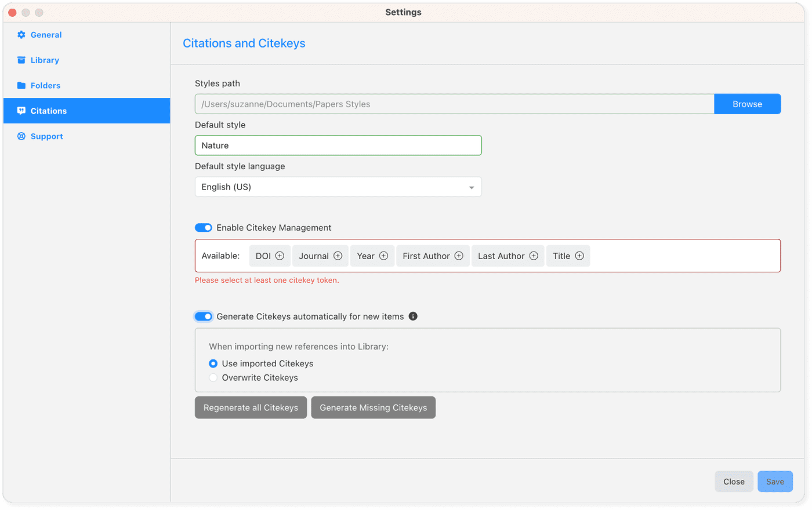Add the Year token to citekey format
Screen dimensions: 812x510
pyautogui.click(x=385, y=256)
